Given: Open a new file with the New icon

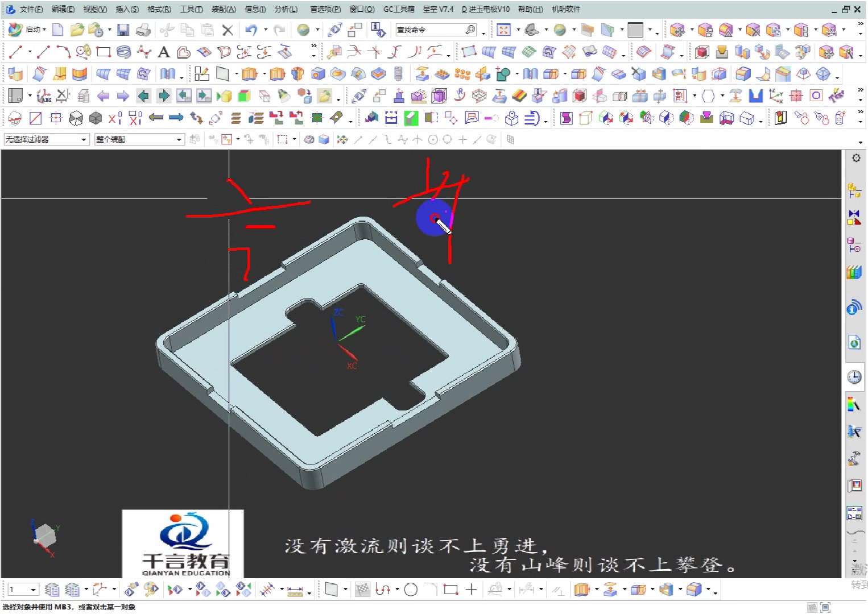Looking at the screenshot, I should [57, 30].
